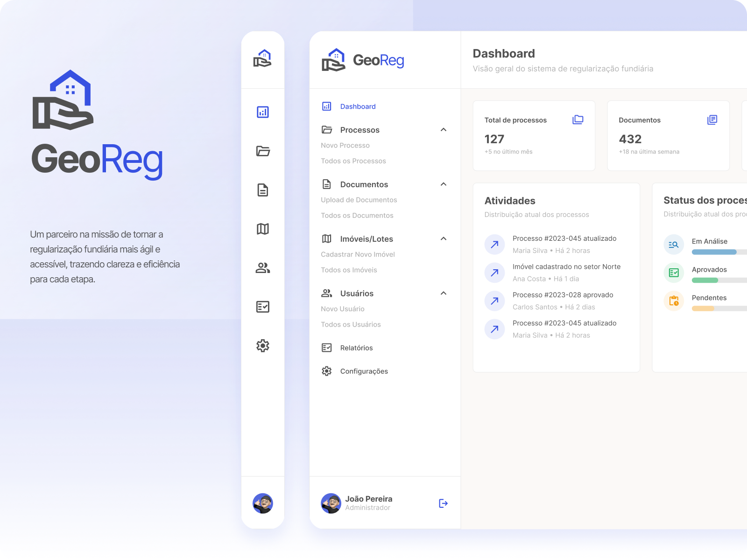Open Upload de Documentos
This screenshot has height=560, width=747.
(x=359, y=200)
